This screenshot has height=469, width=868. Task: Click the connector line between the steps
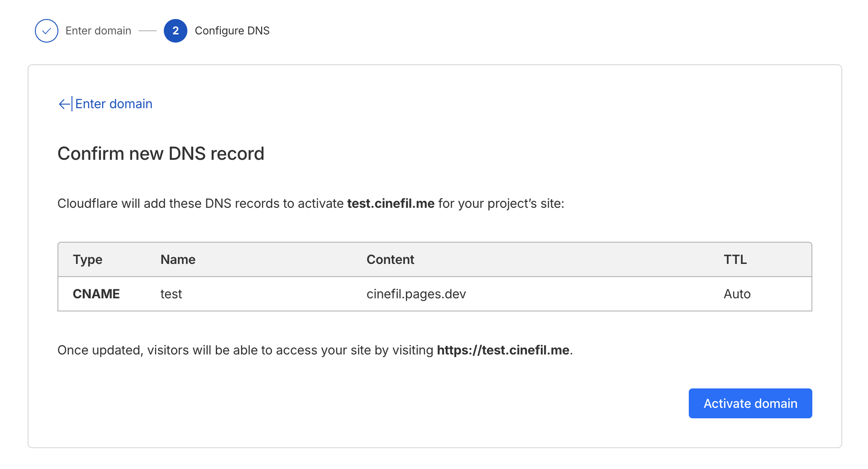148,31
